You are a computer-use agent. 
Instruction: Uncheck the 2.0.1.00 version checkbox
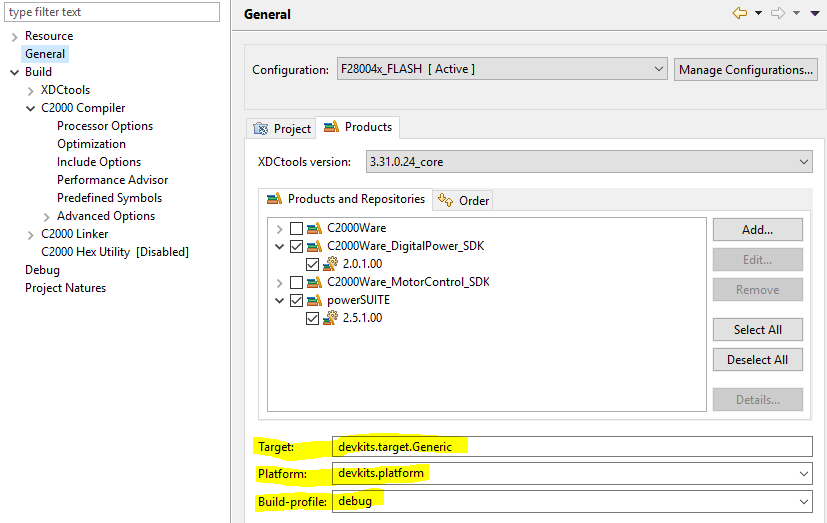click(x=312, y=264)
